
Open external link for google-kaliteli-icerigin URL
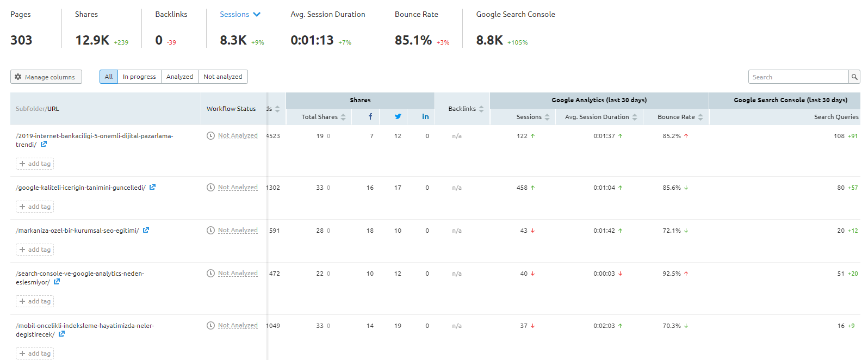153,187
